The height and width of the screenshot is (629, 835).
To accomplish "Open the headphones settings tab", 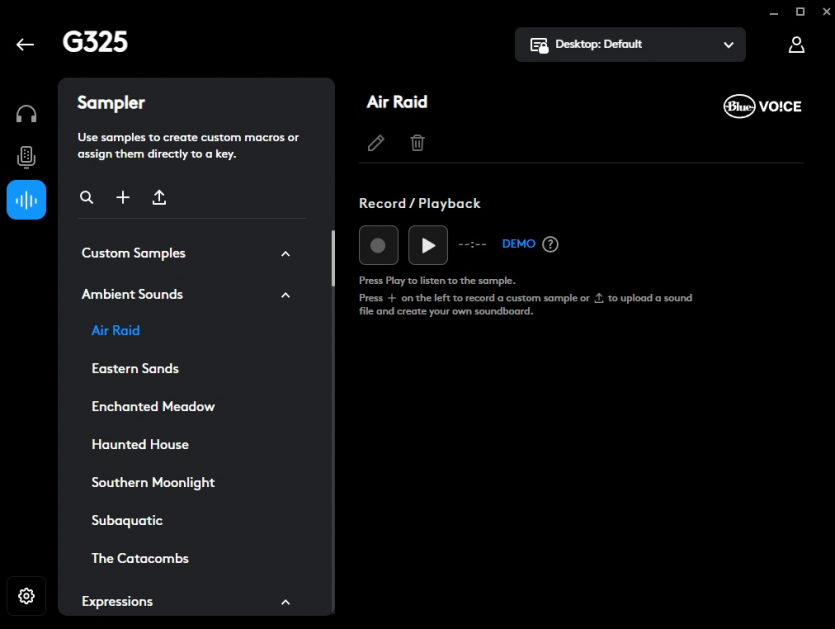I will pyautogui.click(x=27, y=114).
